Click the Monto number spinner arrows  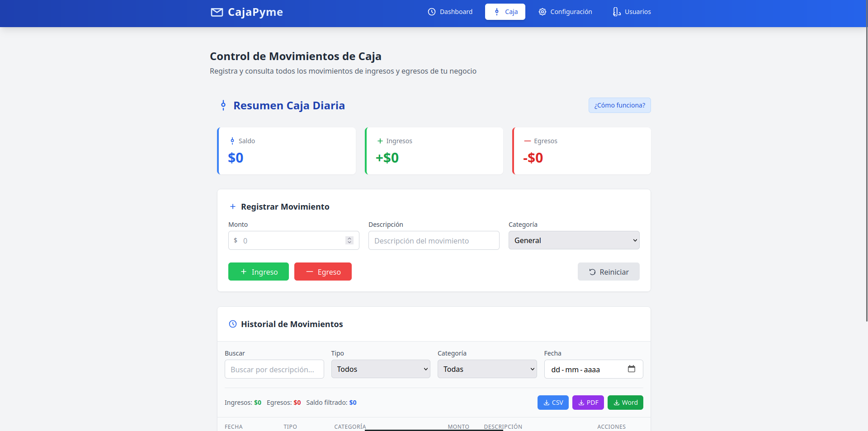[x=349, y=240]
